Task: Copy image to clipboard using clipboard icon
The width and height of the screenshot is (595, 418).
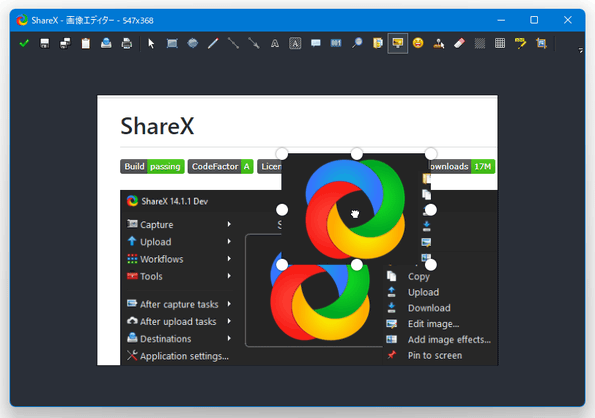Action: point(86,43)
